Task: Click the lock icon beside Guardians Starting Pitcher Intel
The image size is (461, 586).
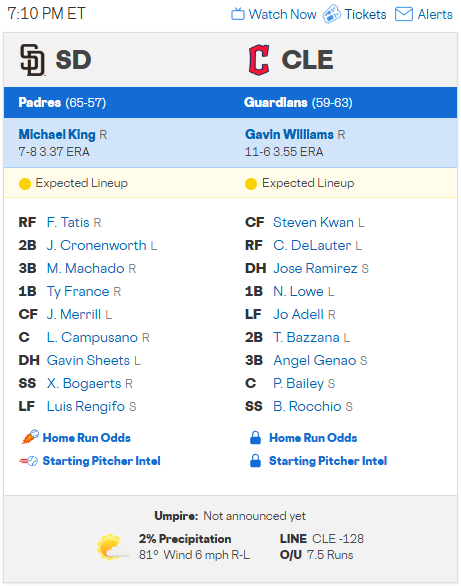Action: (255, 460)
